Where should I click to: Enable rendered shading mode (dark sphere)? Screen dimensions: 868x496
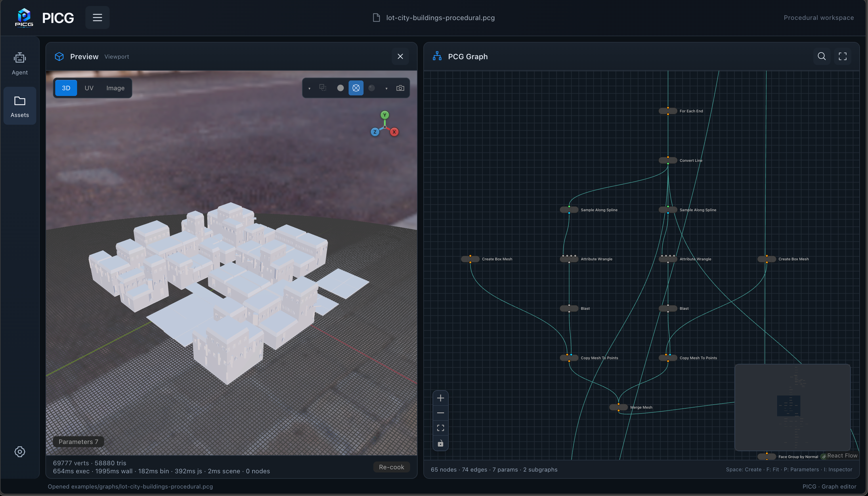pos(372,88)
